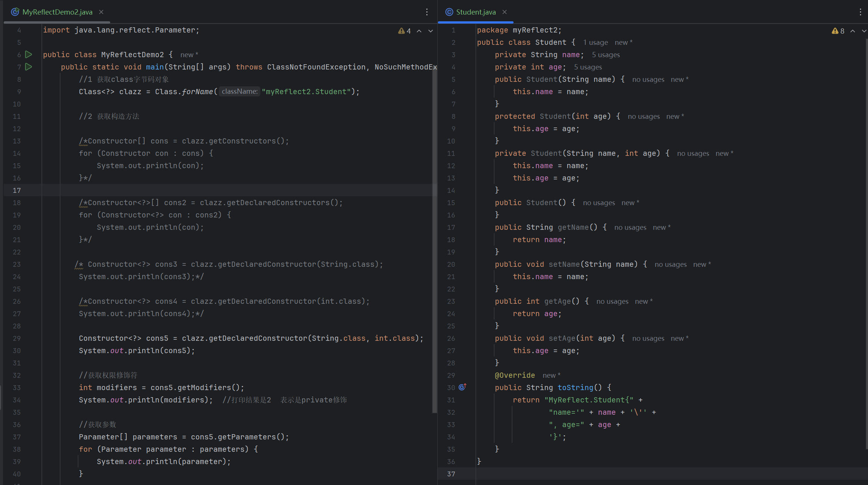This screenshot has height=485, width=868.
Task: Click warning indicator showing 8 problems
Action: 838,31
